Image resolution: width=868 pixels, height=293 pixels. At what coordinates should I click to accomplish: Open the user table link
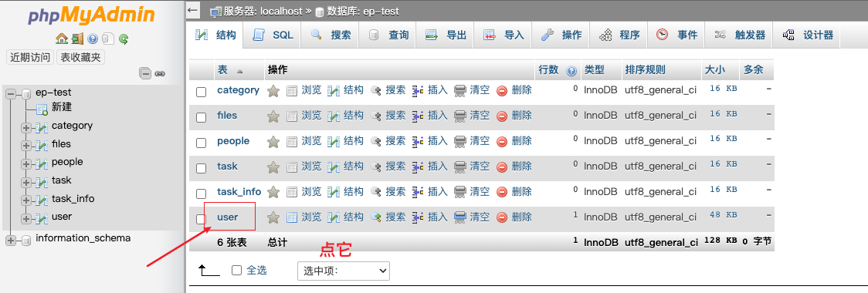[x=228, y=217]
